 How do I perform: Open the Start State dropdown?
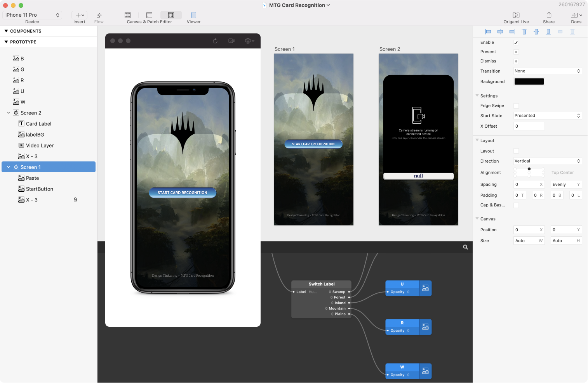pyautogui.click(x=548, y=116)
